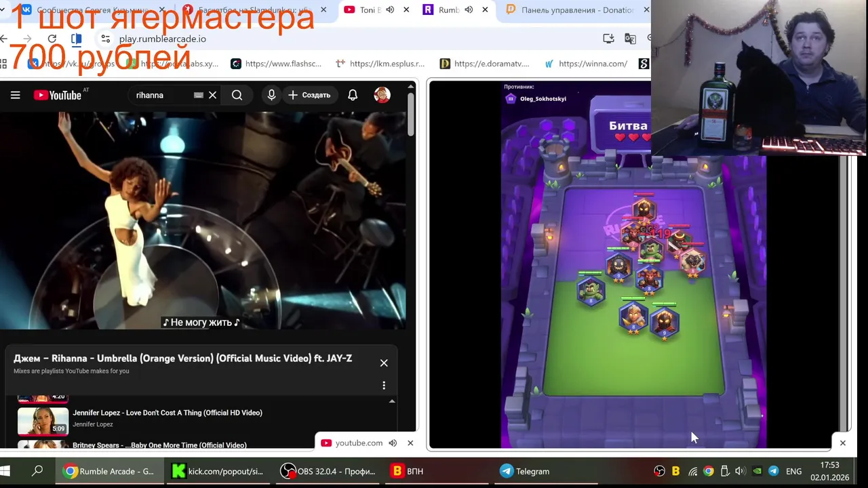Open network Wi-Fi tray icon

point(692,471)
